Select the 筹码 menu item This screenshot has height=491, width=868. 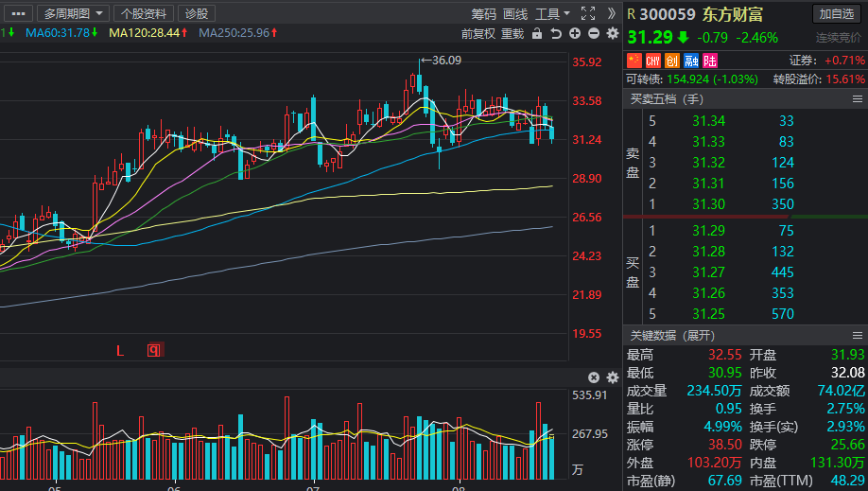484,14
